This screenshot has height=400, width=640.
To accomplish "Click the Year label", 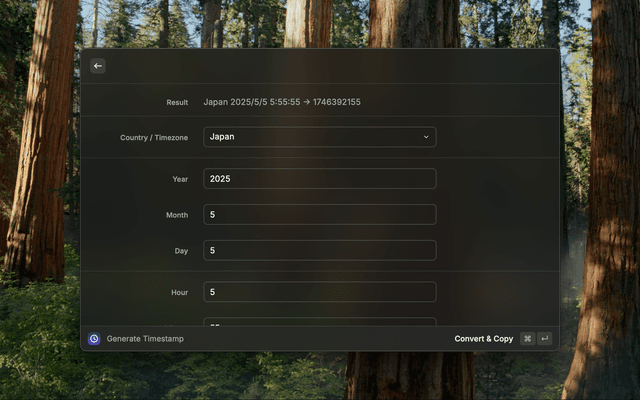I will tap(180, 179).
